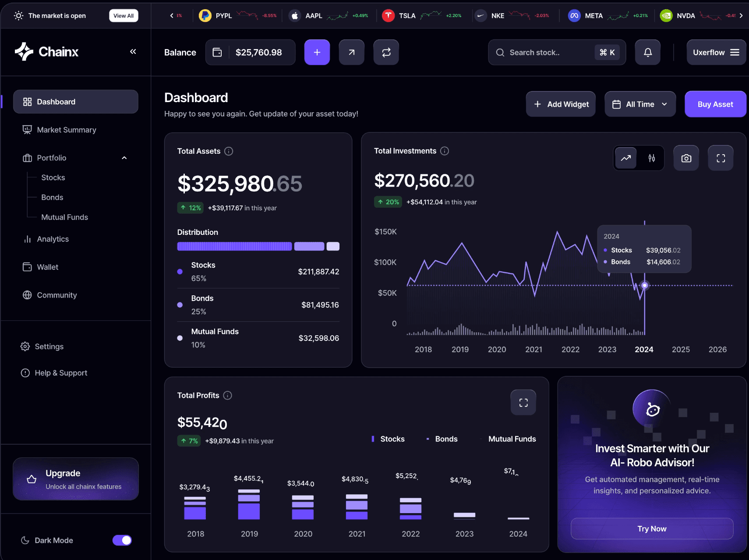Switch investments chart to candlestick view
The image size is (749, 560).
click(651, 158)
